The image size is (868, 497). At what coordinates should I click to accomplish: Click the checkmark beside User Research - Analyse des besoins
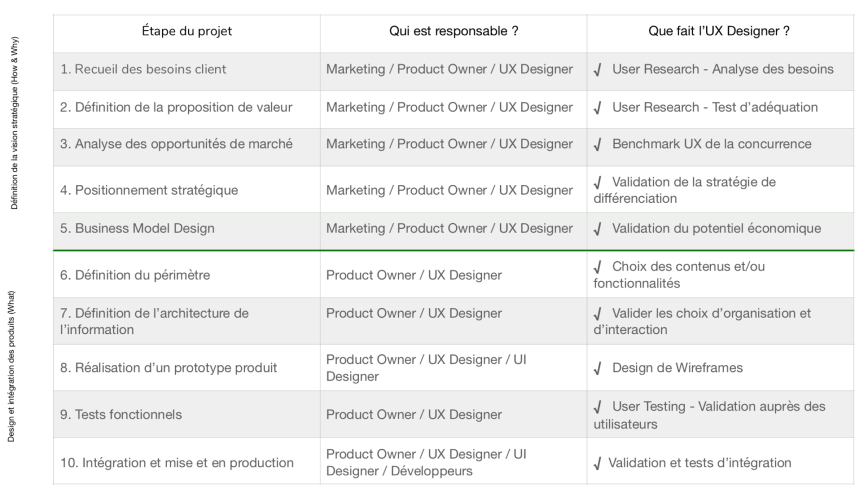(x=598, y=70)
